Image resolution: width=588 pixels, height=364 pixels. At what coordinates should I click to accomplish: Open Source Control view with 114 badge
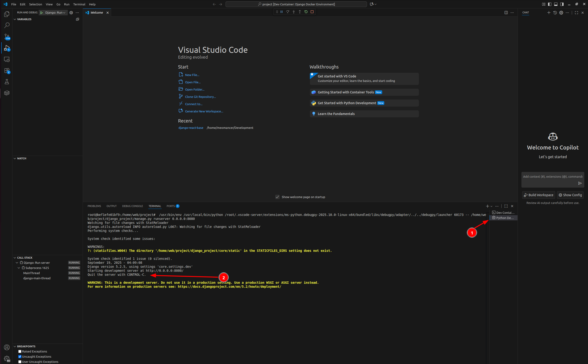(x=7, y=37)
